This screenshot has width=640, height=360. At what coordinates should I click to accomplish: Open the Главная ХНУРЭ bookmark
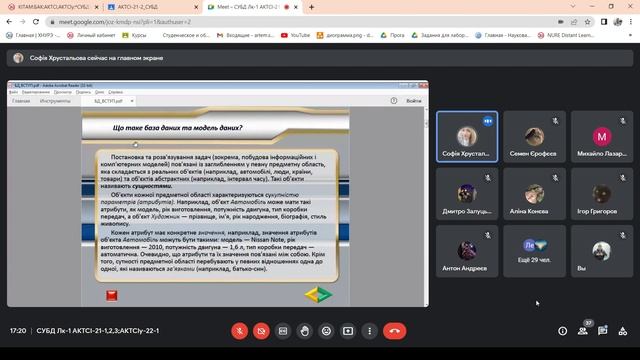[33, 36]
